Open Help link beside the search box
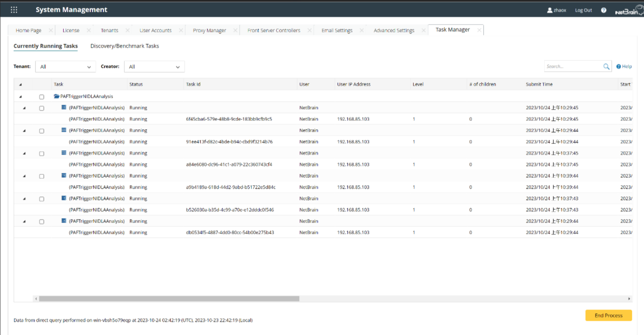644x335 pixels. tap(624, 67)
